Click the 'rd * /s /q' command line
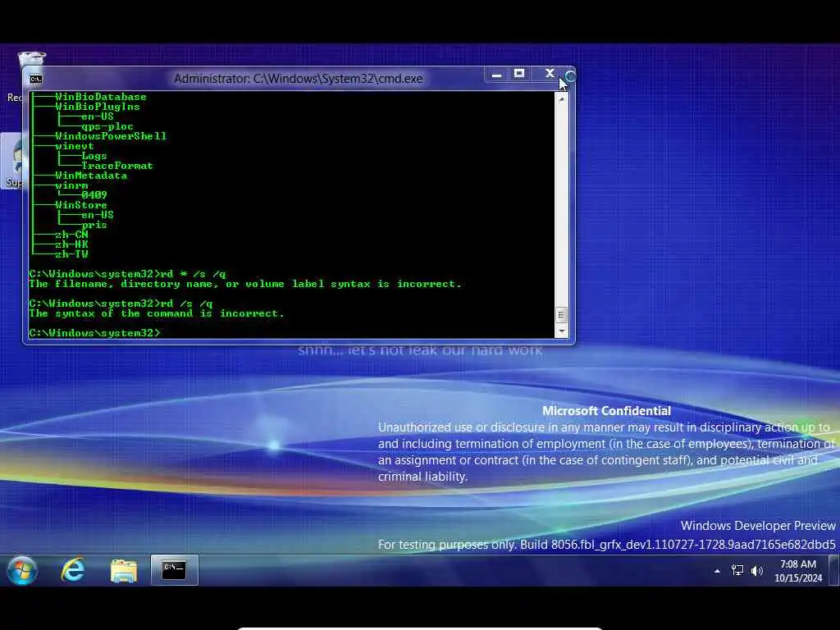The image size is (840, 630). click(127, 274)
